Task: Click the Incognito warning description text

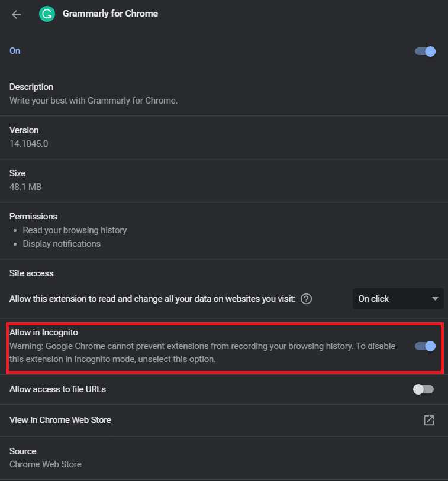Action: click(x=201, y=353)
